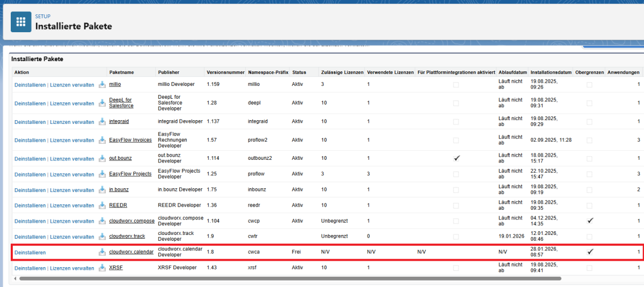Click the horizontal scrollbar below the table
The image size is (644, 287).
click(x=290, y=279)
